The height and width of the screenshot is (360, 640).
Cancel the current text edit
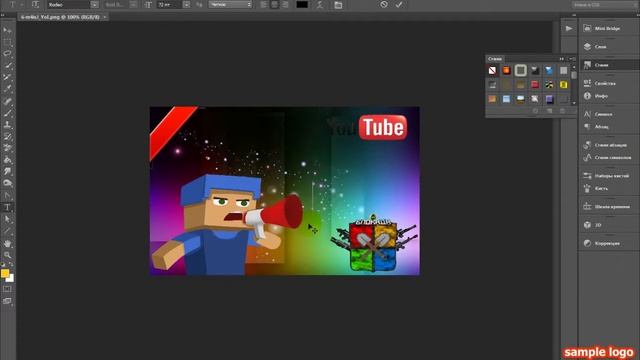click(x=384, y=4)
